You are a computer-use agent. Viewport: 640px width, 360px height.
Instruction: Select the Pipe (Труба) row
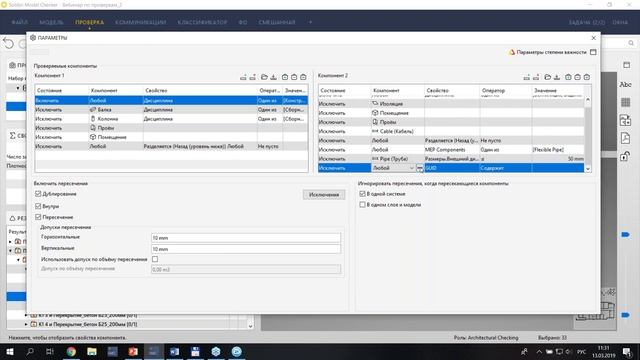(x=451, y=159)
